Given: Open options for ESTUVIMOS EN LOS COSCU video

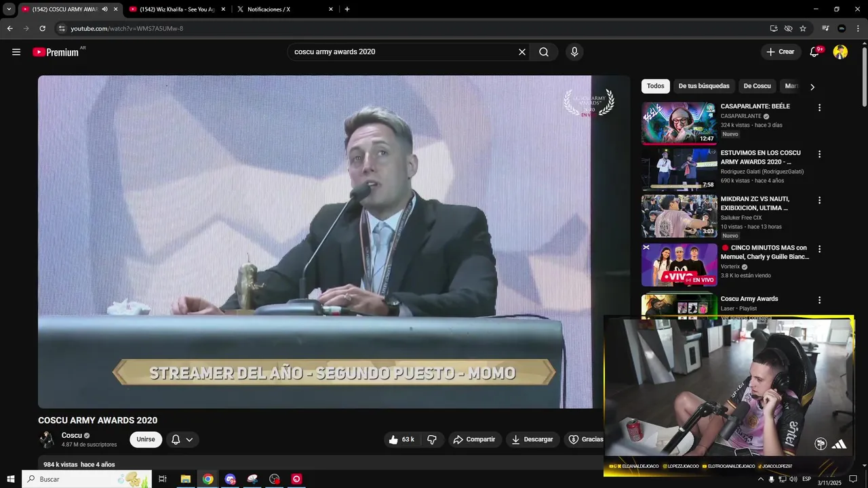Looking at the screenshot, I should [x=819, y=155].
